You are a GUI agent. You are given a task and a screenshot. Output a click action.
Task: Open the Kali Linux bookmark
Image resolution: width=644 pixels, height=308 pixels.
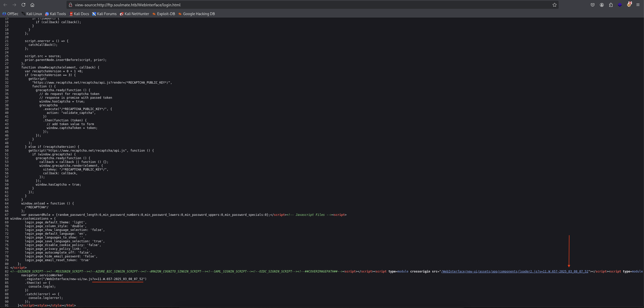[x=32, y=14]
